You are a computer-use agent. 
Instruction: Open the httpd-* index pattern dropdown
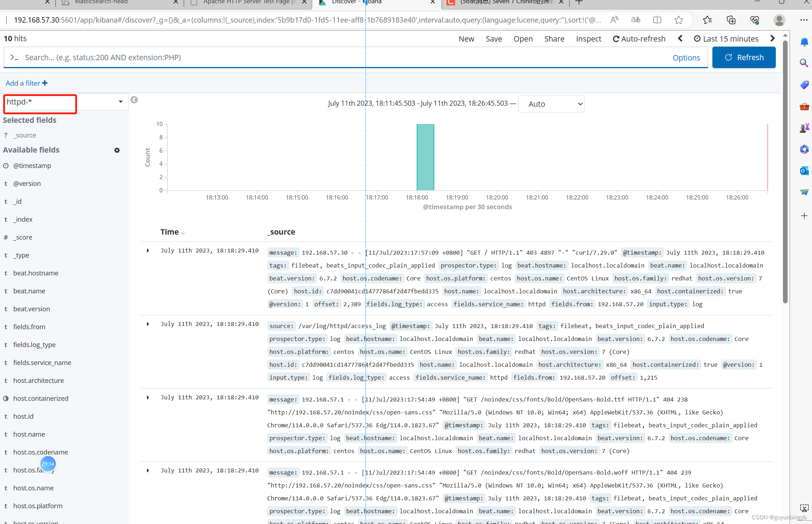click(x=65, y=102)
